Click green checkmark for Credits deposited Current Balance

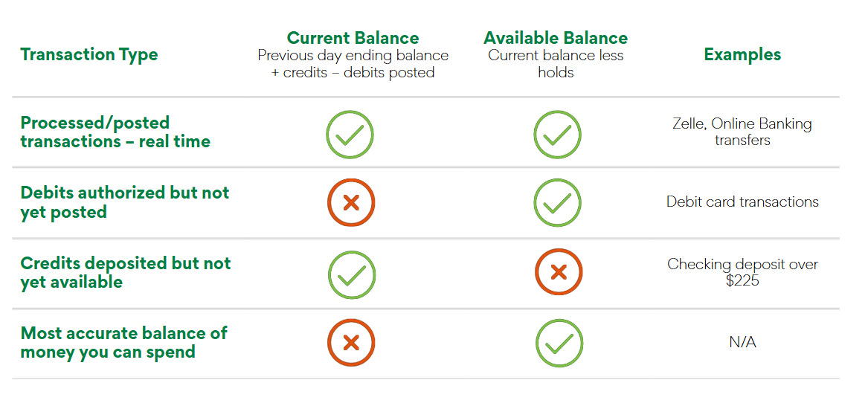pyautogui.click(x=351, y=274)
